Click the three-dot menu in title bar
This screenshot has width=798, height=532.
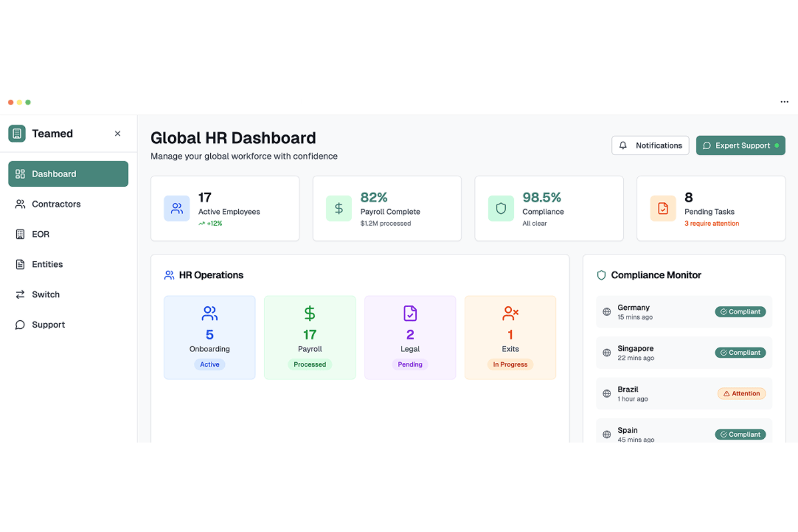(785, 102)
